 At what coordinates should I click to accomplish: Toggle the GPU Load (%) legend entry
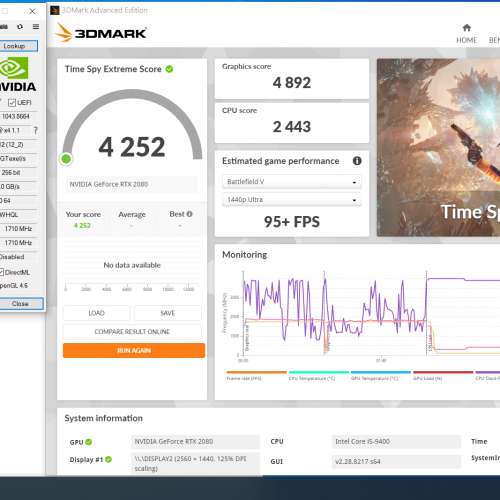coord(443,376)
